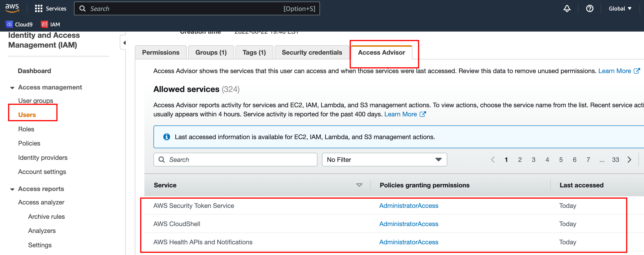Open the No Filter dropdown

(384, 160)
